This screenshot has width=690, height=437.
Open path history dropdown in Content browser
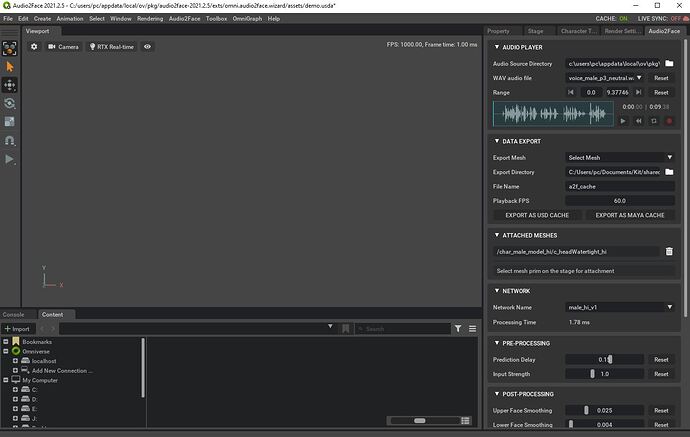coord(330,326)
